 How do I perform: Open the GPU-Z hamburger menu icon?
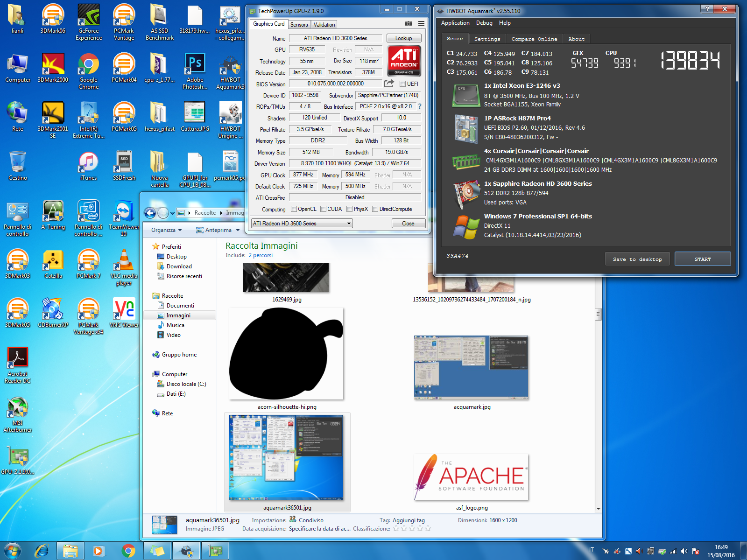tap(421, 24)
